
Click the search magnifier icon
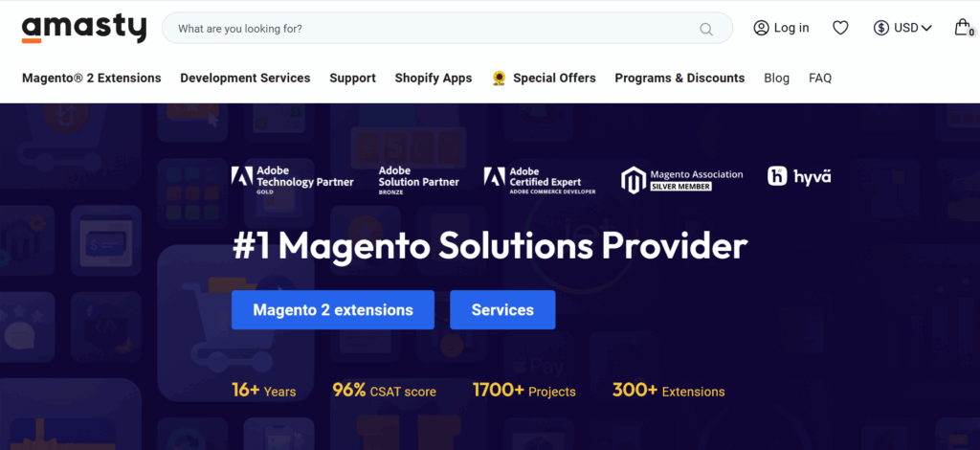click(706, 29)
